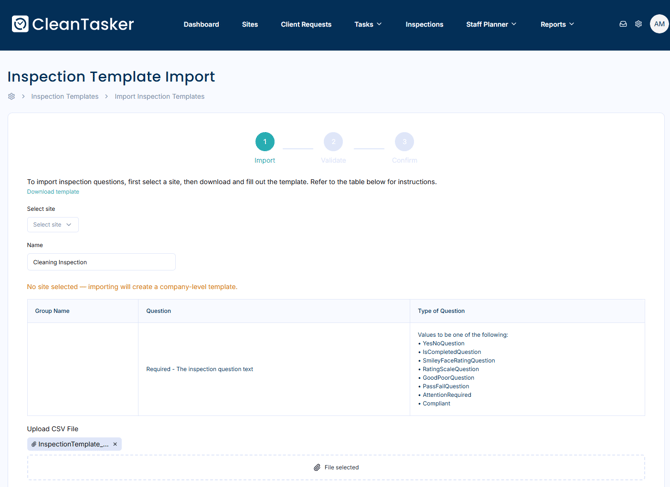The width and height of the screenshot is (670, 487).
Task: Click the Download template link
Action: point(53,192)
